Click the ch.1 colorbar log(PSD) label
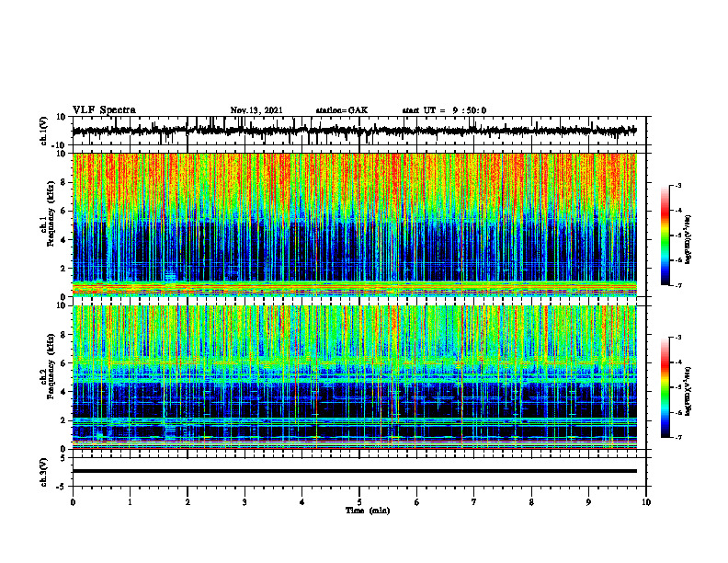728x563 pixels. click(x=688, y=240)
